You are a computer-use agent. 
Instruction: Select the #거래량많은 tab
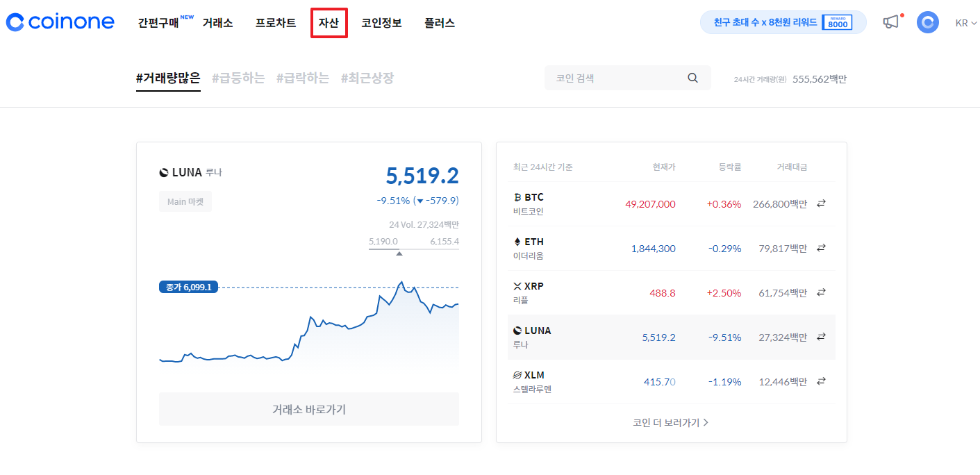point(168,78)
